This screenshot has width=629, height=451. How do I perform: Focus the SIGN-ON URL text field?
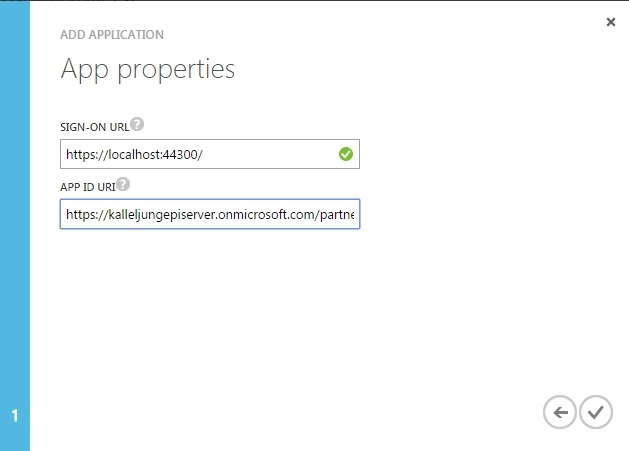click(x=200, y=154)
